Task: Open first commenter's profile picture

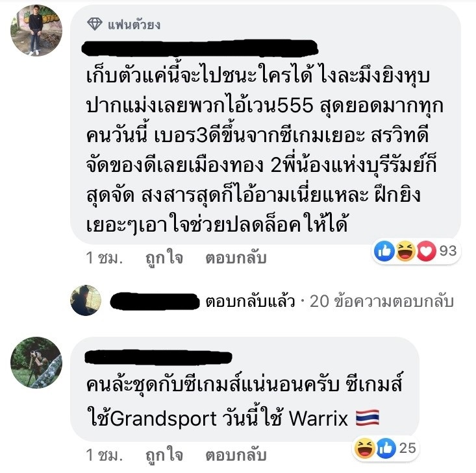Action: [x=36, y=30]
